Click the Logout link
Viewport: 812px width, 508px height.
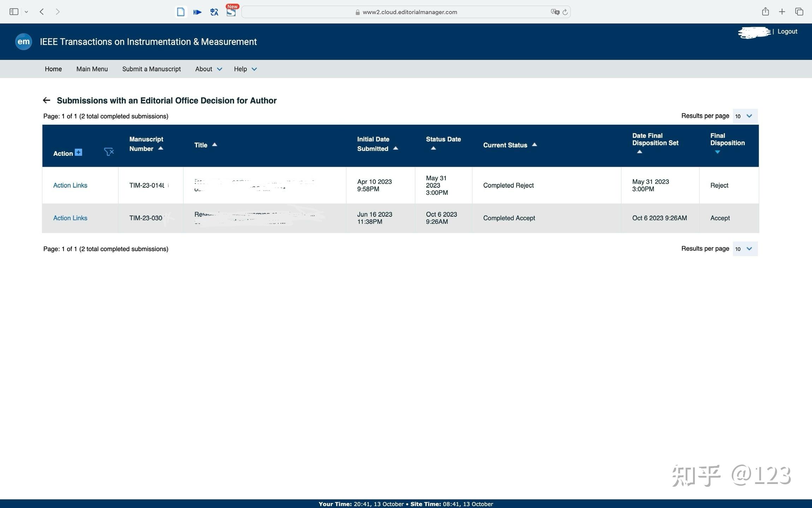[x=787, y=31]
